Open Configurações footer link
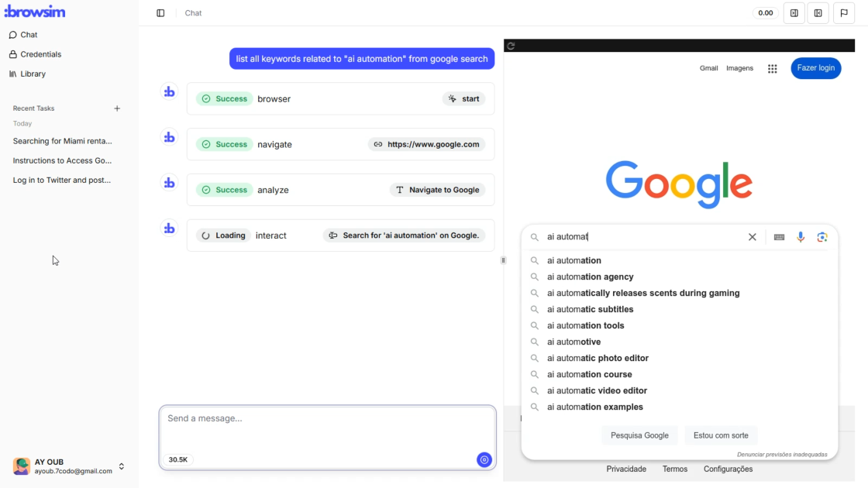868x488 pixels. point(728,469)
